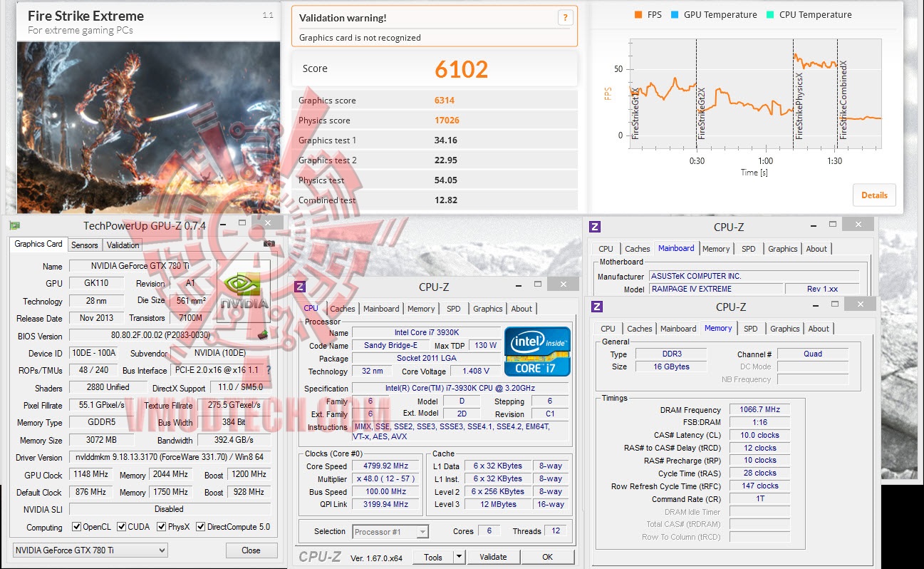Click the CAS# Latency 10.0 clocks value

(x=759, y=435)
